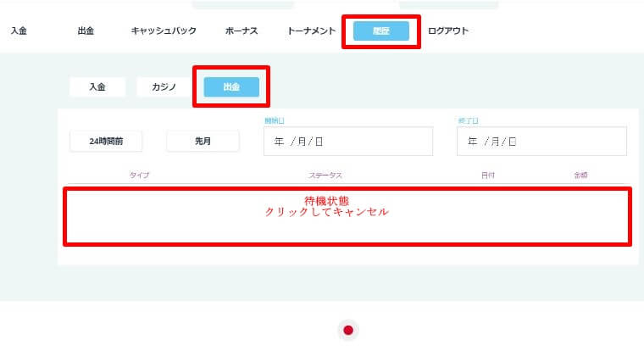Filter history by 先月
This screenshot has height=362, width=644.
[x=203, y=142]
